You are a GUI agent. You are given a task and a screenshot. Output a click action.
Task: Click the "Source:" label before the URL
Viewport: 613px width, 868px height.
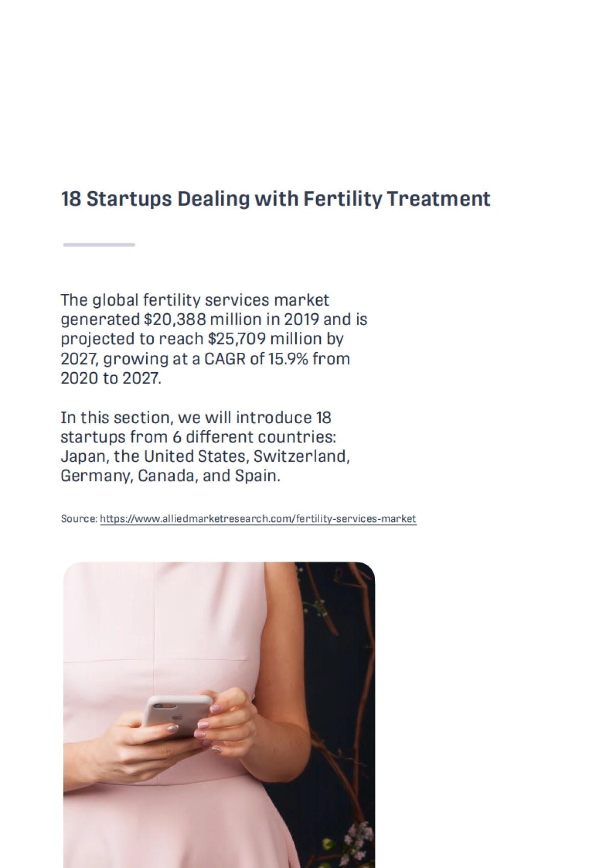point(79,519)
